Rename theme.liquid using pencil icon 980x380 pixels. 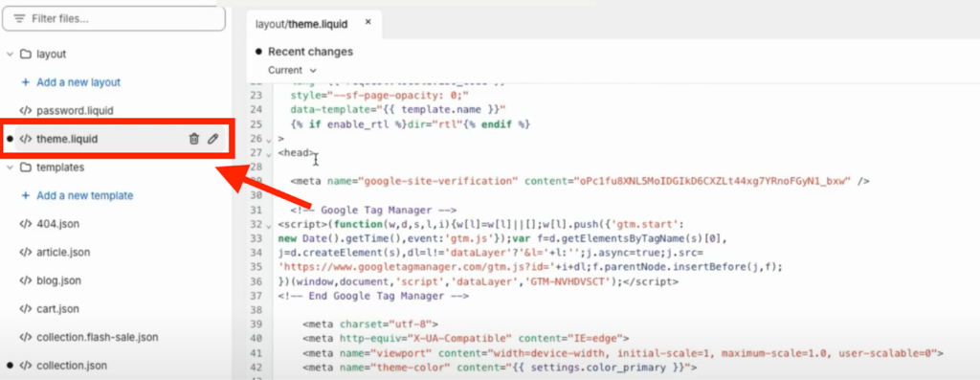click(213, 139)
